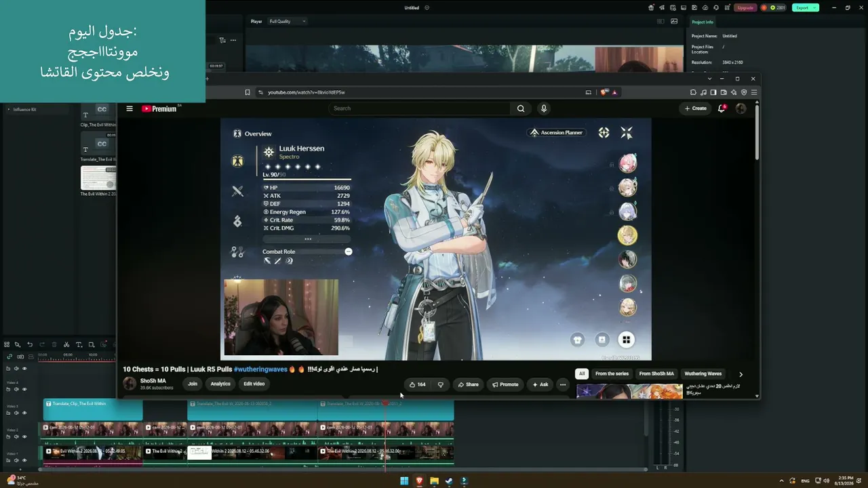Click the Ask button under the video
The height and width of the screenshot is (488, 868).
(540, 384)
